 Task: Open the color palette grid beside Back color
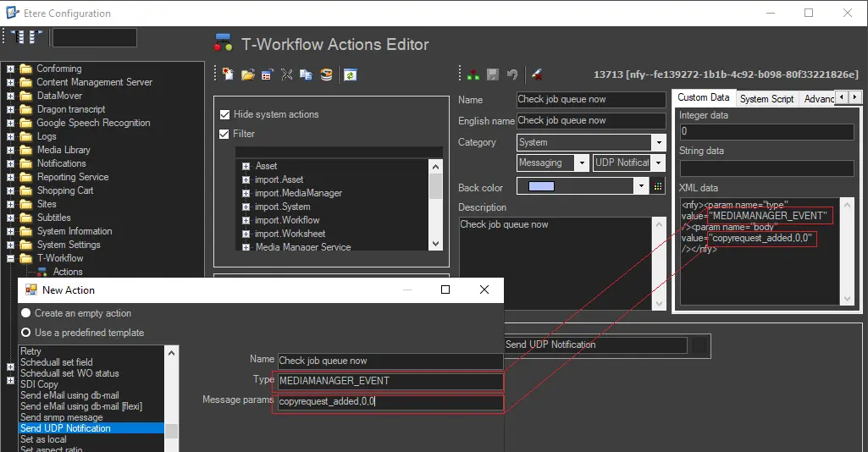point(660,186)
